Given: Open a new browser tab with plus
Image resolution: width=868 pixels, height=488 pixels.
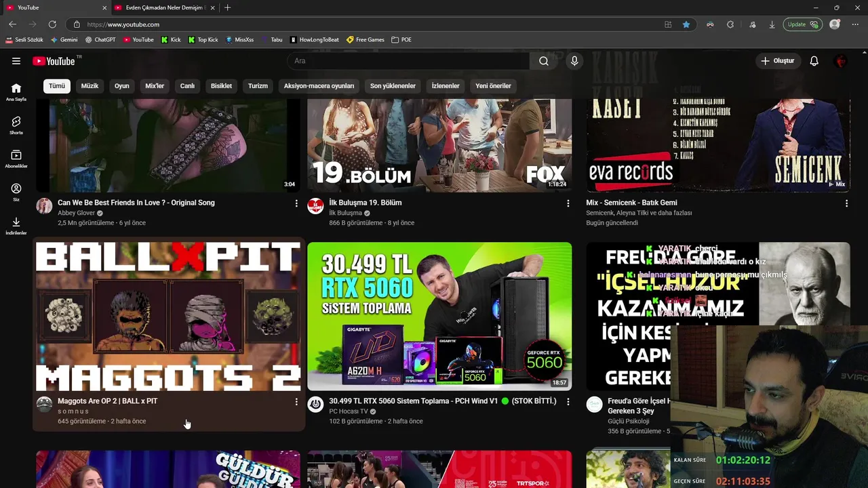Looking at the screenshot, I should click(x=227, y=7).
